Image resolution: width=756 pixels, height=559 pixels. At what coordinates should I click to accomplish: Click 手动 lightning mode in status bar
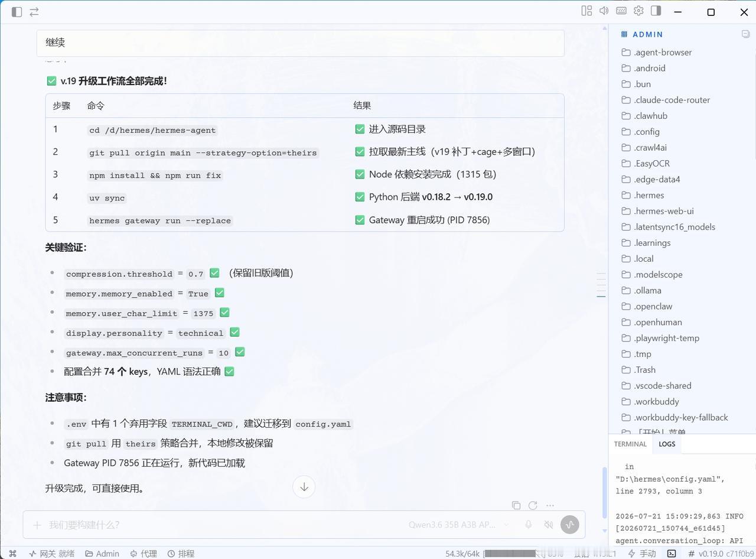pyautogui.click(x=642, y=554)
